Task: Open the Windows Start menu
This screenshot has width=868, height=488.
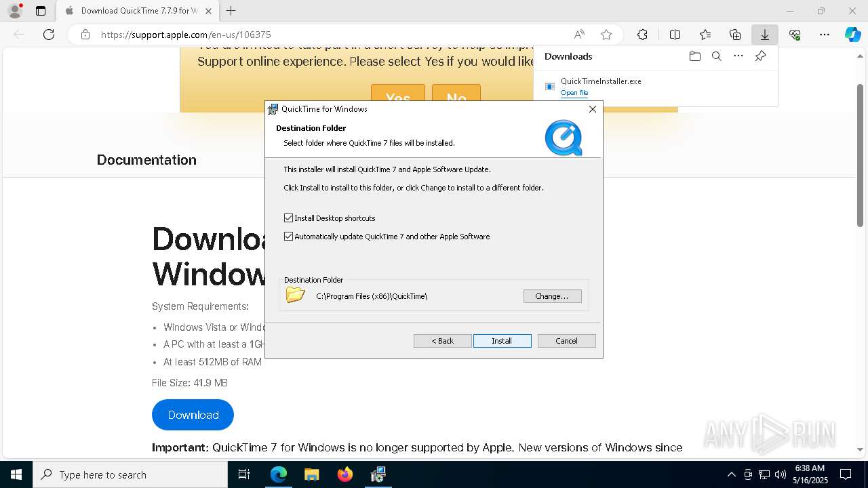Action: tap(16, 474)
